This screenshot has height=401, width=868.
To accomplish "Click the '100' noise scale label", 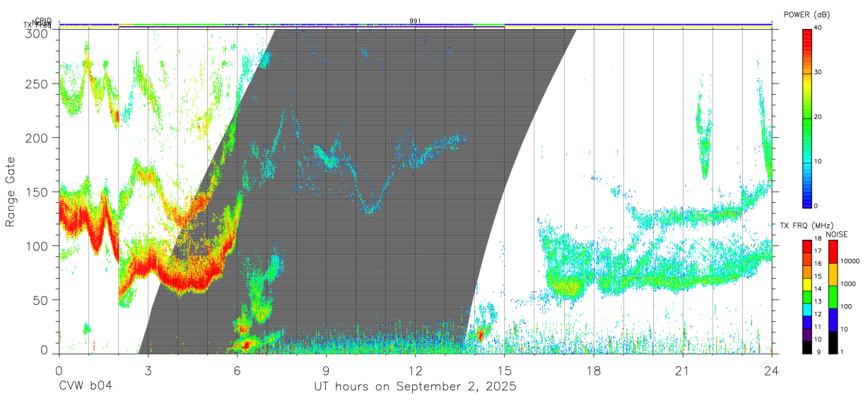I will click(847, 306).
